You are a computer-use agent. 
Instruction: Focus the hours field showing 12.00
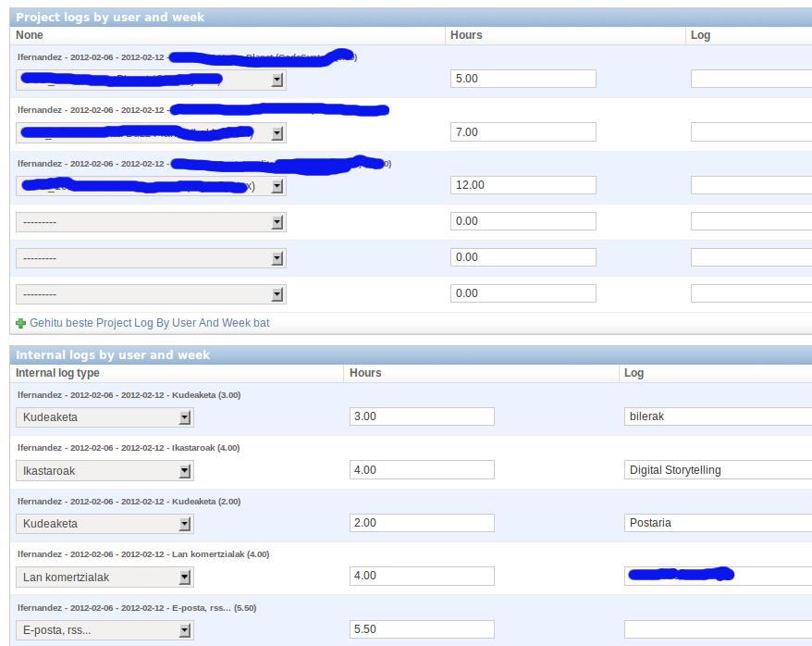click(523, 185)
